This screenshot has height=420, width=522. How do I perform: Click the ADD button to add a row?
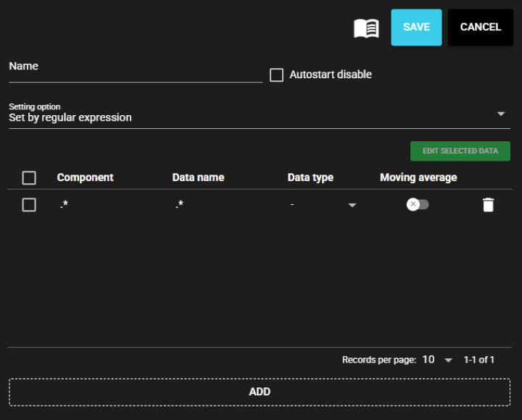[260, 392]
